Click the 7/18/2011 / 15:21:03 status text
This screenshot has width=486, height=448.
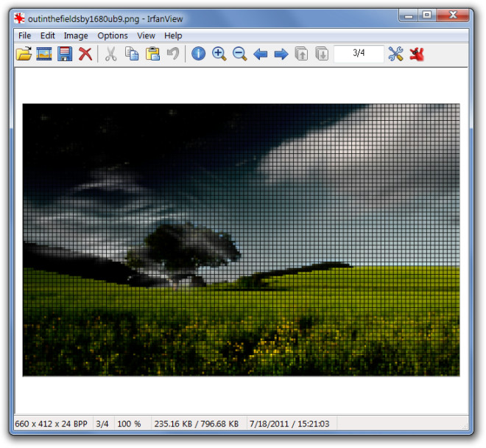[x=289, y=424]
